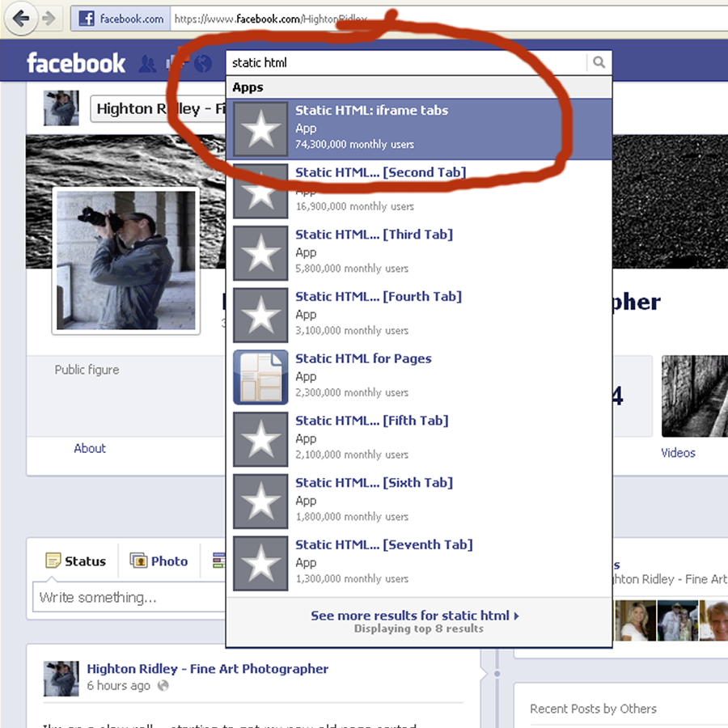Image resolution: width=728 pixels, height=728 pixels.
Task: Open the Videos link
Action: point(678,453)
